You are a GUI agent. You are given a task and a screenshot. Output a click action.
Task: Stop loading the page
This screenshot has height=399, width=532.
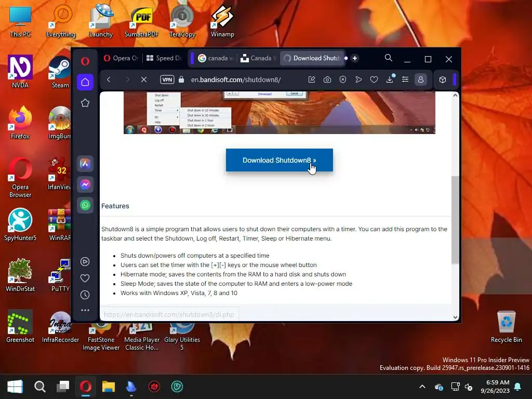(x=144, y=79)
